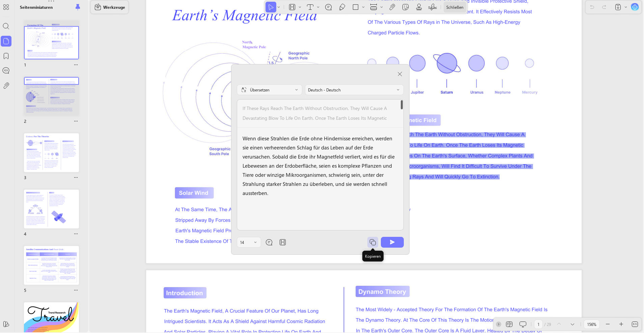Start slideshow presentation mode

tap(523, 324)
